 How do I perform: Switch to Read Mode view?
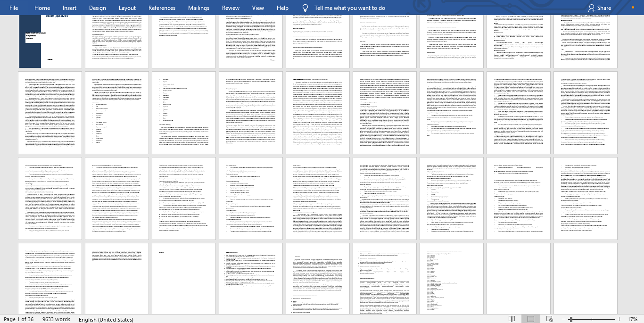(512, 319)
